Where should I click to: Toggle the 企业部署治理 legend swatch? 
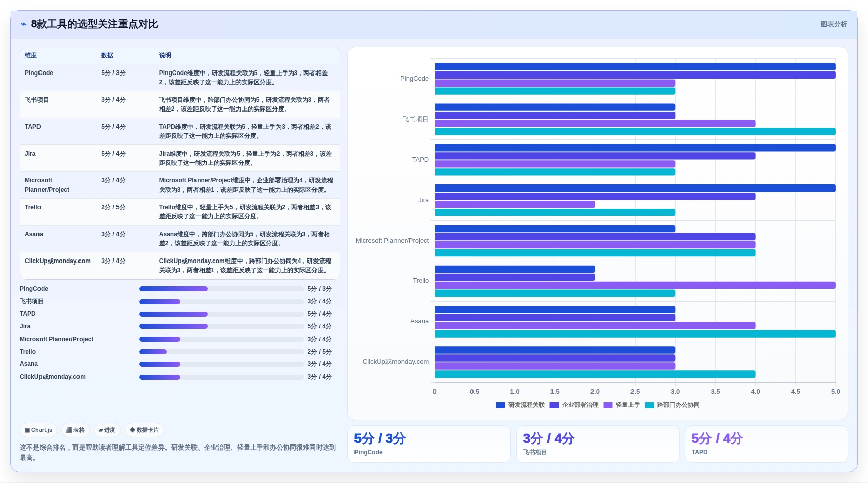click(554, 405)
